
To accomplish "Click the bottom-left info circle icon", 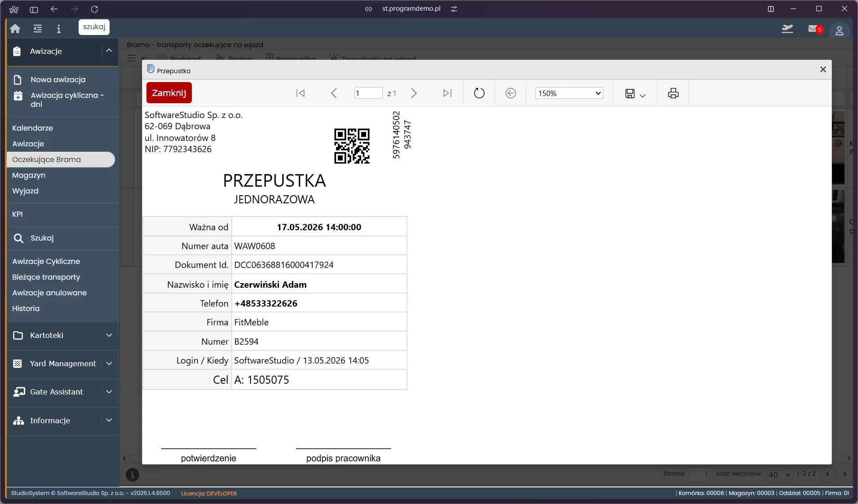I will 132,474.
